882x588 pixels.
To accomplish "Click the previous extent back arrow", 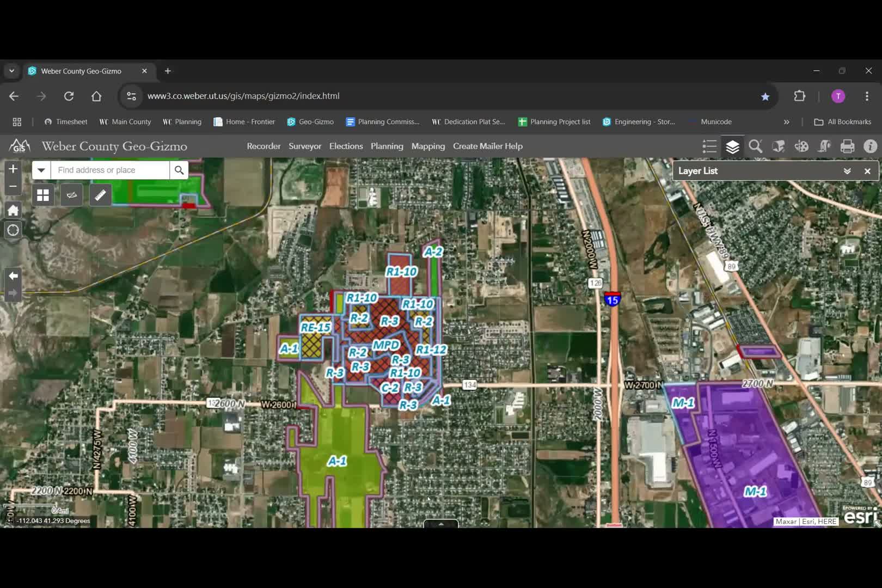I will [12, 276].
